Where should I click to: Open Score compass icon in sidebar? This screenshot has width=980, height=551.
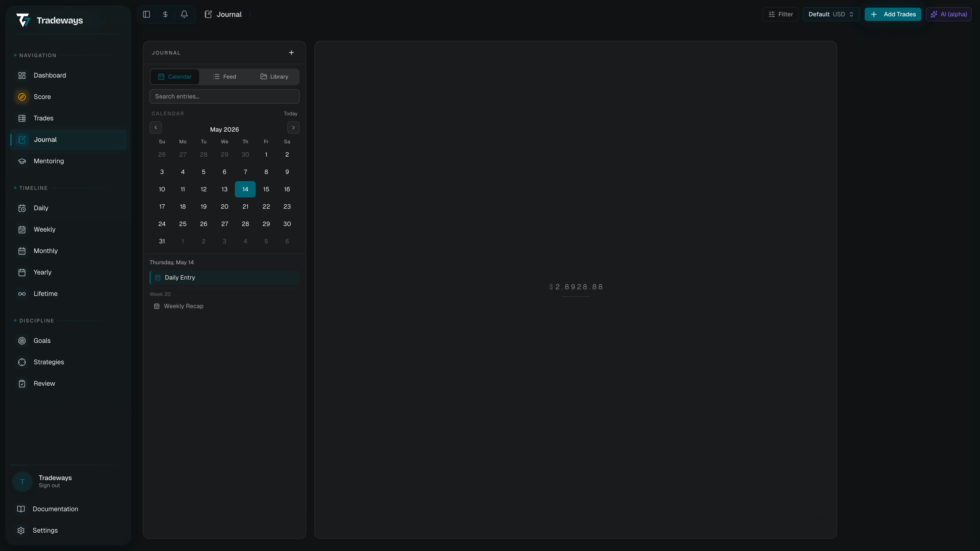pyautogui.click(x=22, y=97)
